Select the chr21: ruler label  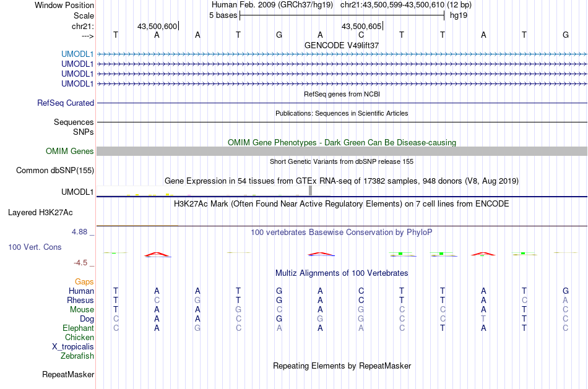pyautogui.click(x=83, y=26)
